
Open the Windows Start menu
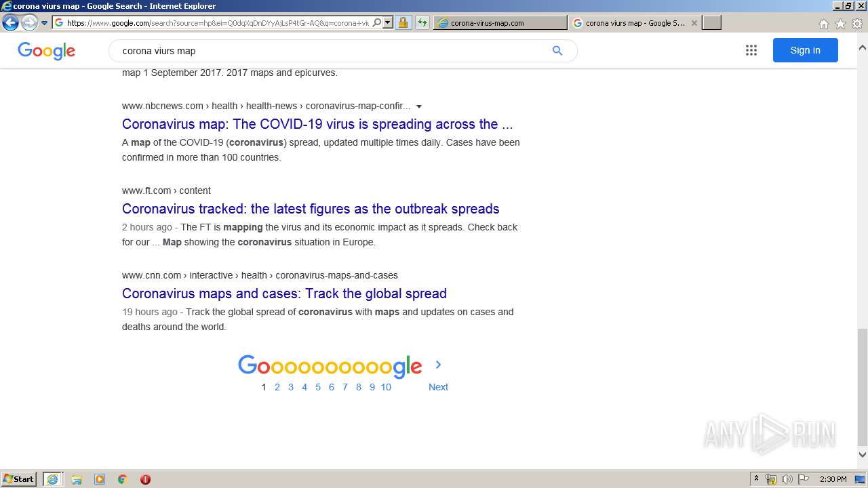19,479
